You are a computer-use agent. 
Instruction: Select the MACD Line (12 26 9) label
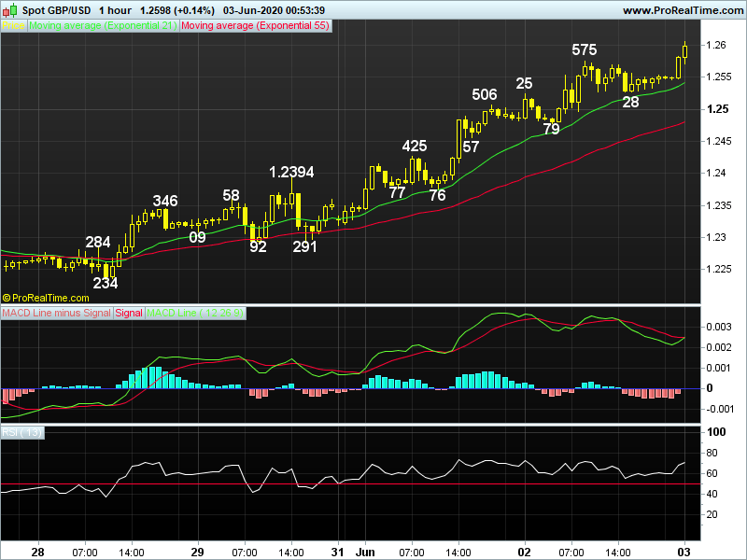pos(195,313)
